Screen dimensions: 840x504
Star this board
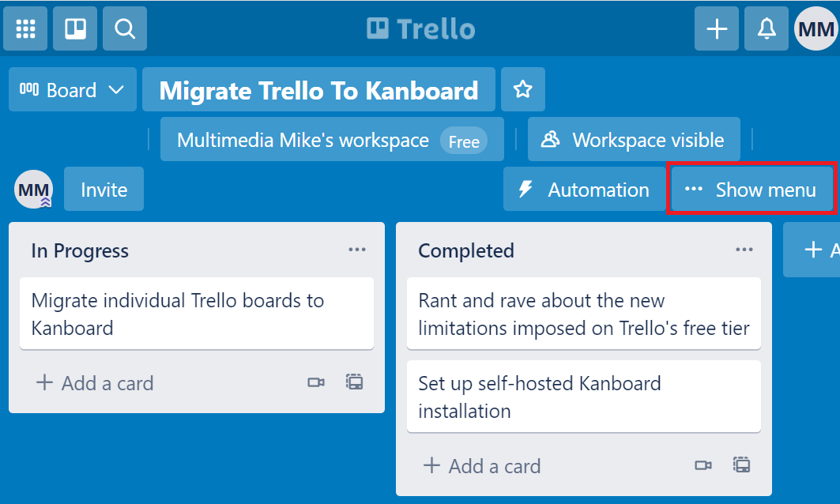[523, 89]
